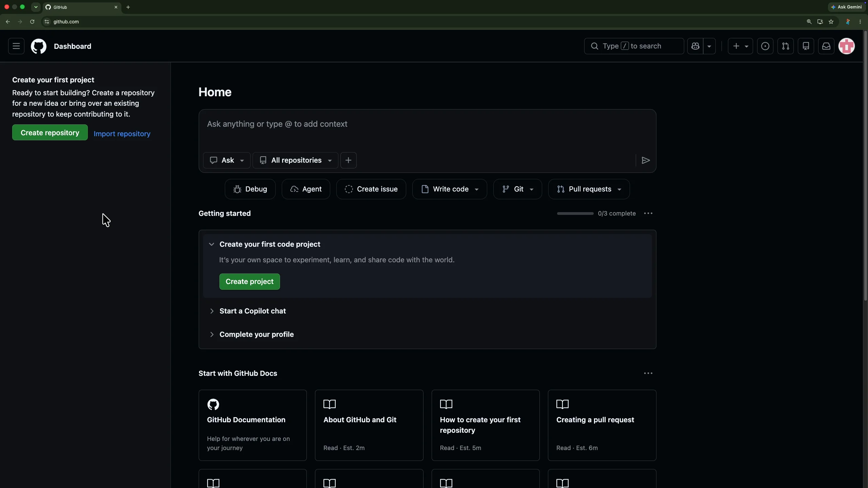Open Pull requests icon in header
The height and width of the screenshot is (488, 868).
[x=786, y=46]
